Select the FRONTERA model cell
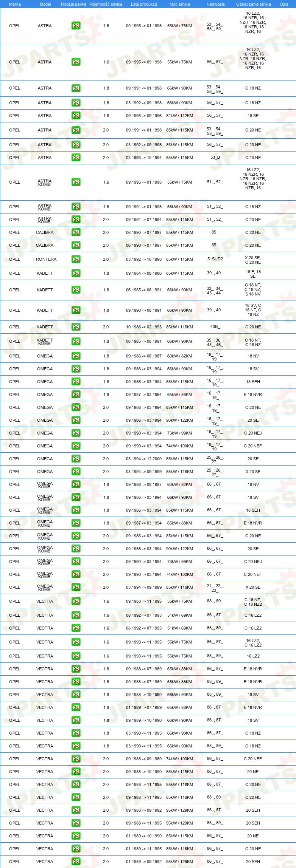Viewport: 296px width, 868px height. click(x=45, y=259)
